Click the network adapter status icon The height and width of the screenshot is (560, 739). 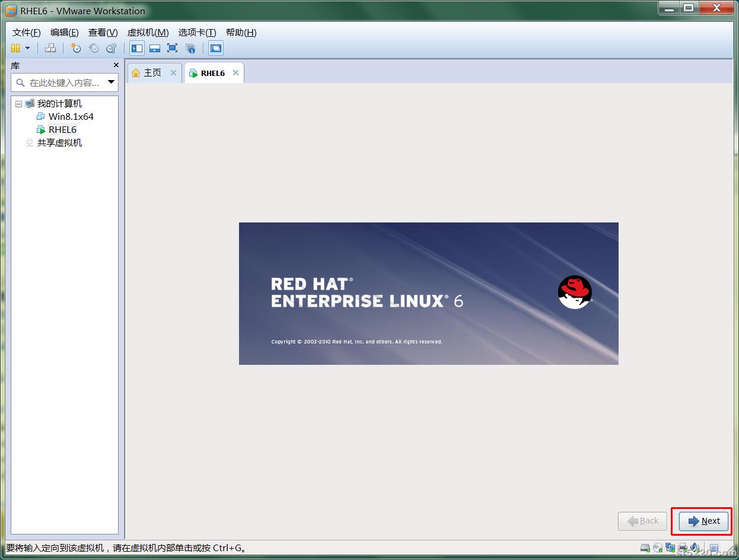pos(670,548)
